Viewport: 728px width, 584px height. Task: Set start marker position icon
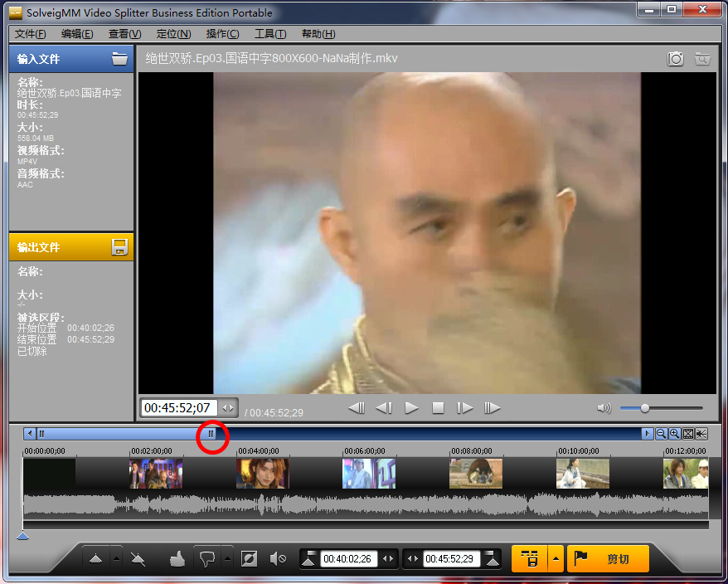tap(308, 558)
